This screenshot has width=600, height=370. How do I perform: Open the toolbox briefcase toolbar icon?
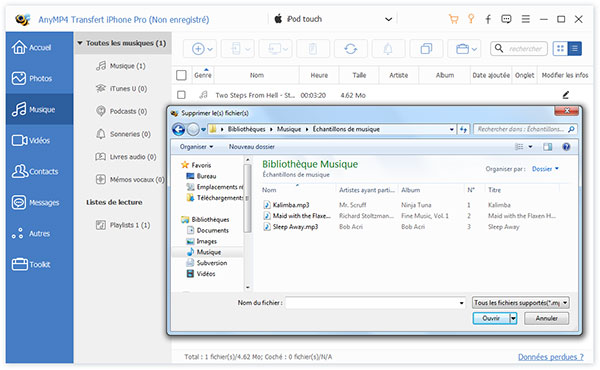464,49
